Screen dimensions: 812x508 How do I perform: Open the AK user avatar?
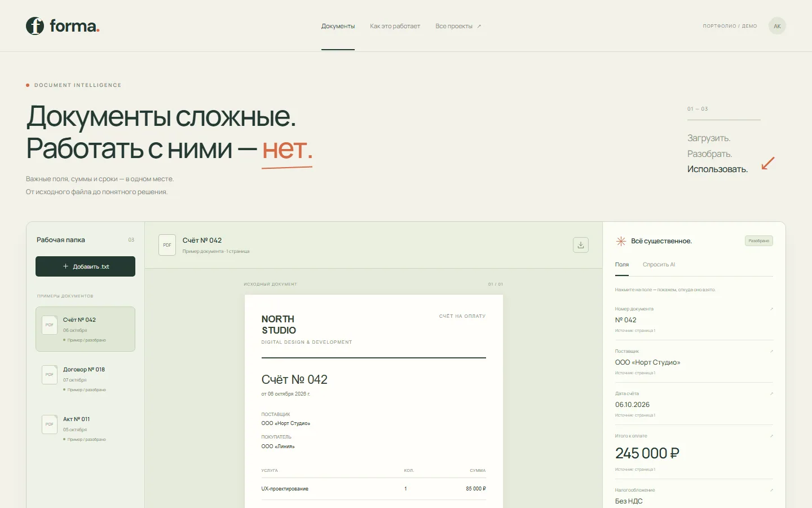point(777,26)
